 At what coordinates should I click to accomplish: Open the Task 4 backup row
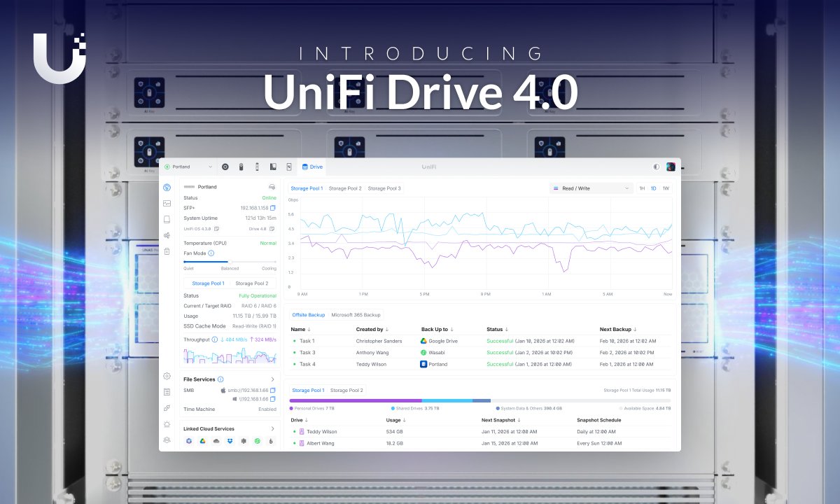[x=479, y=364]
